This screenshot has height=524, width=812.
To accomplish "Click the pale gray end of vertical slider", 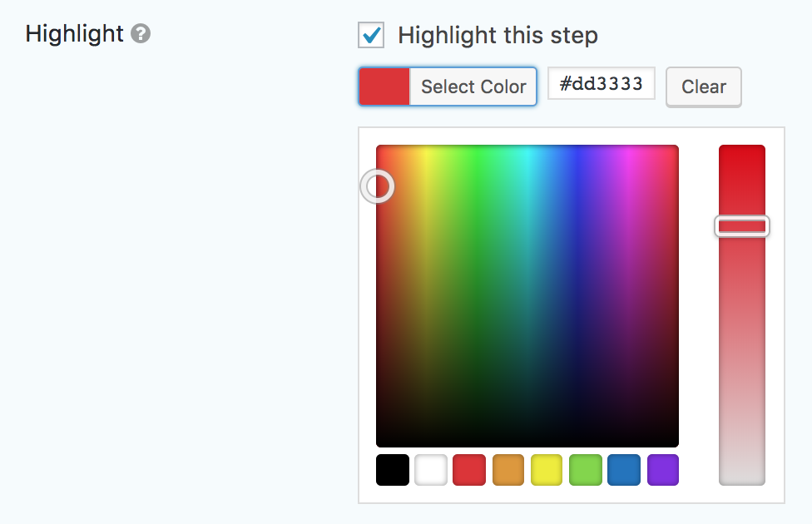I will pyautogui.click(x=741, y=474).
